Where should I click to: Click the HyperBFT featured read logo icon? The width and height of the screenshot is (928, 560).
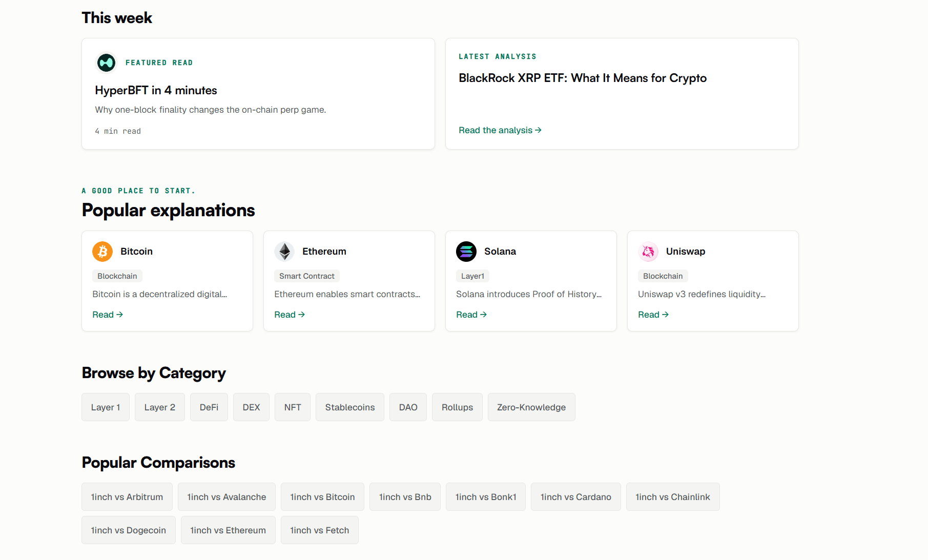pos(106,63)
